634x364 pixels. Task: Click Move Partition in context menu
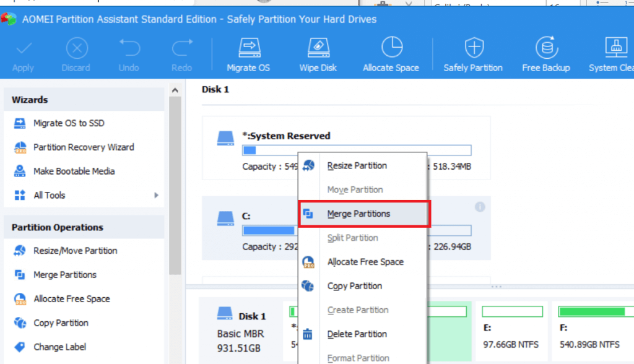click(362, 189)
